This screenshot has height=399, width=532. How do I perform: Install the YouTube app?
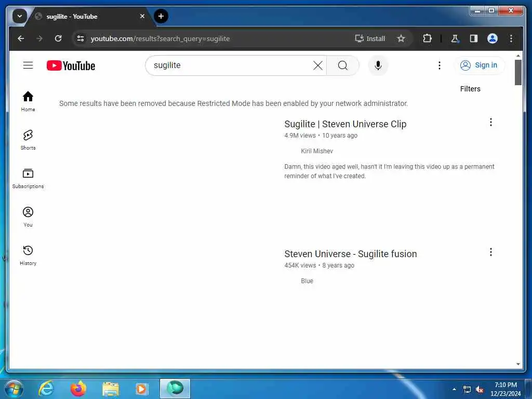[370, 38]
